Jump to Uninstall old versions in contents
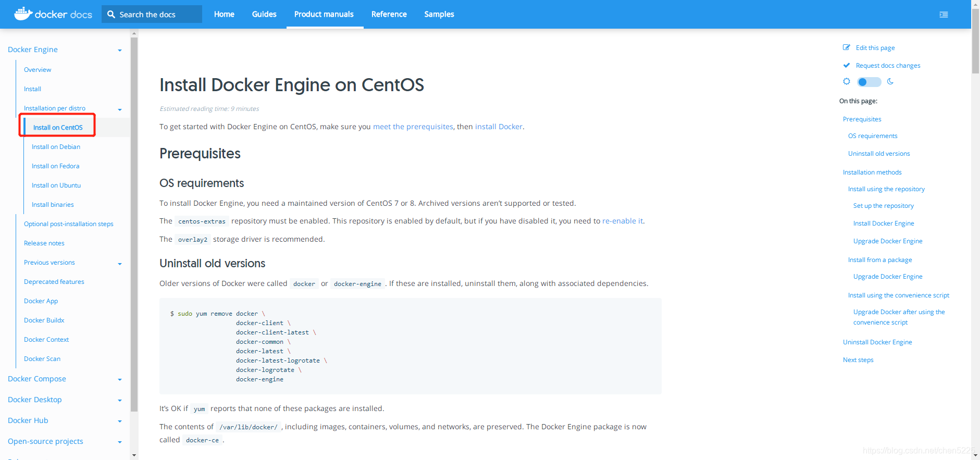 tap(879, 154)
